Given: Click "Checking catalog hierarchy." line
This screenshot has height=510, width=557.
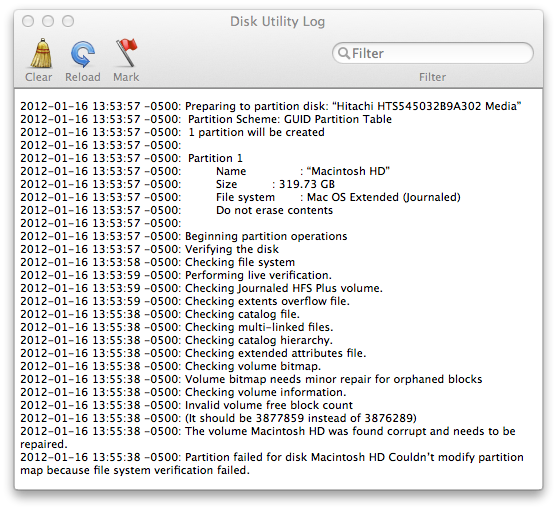Looking at the screenshot, I should click(177, 340).
